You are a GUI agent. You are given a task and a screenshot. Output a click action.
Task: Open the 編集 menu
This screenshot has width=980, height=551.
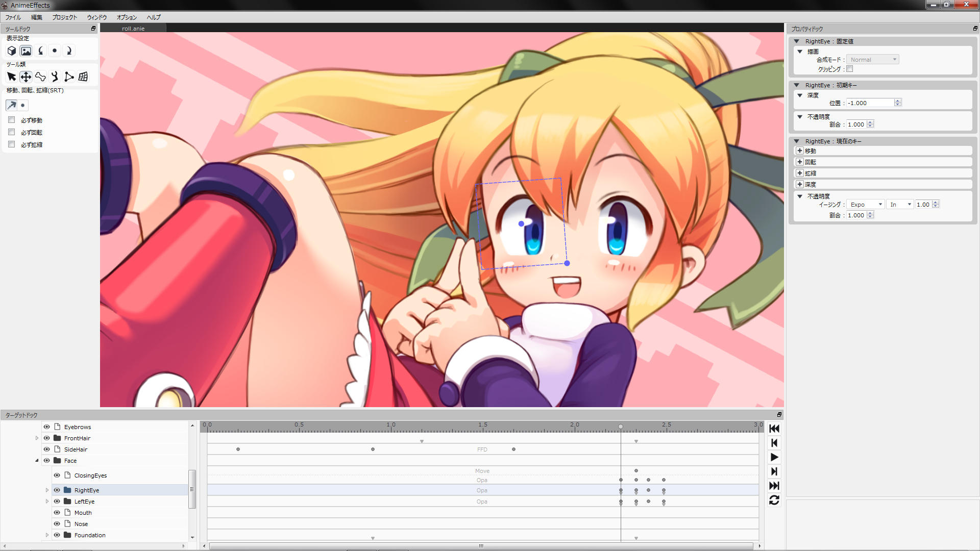37,17
